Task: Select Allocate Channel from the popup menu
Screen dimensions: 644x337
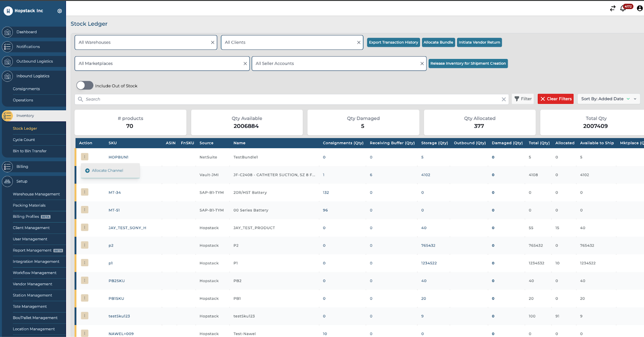Action: coord(107,171)
